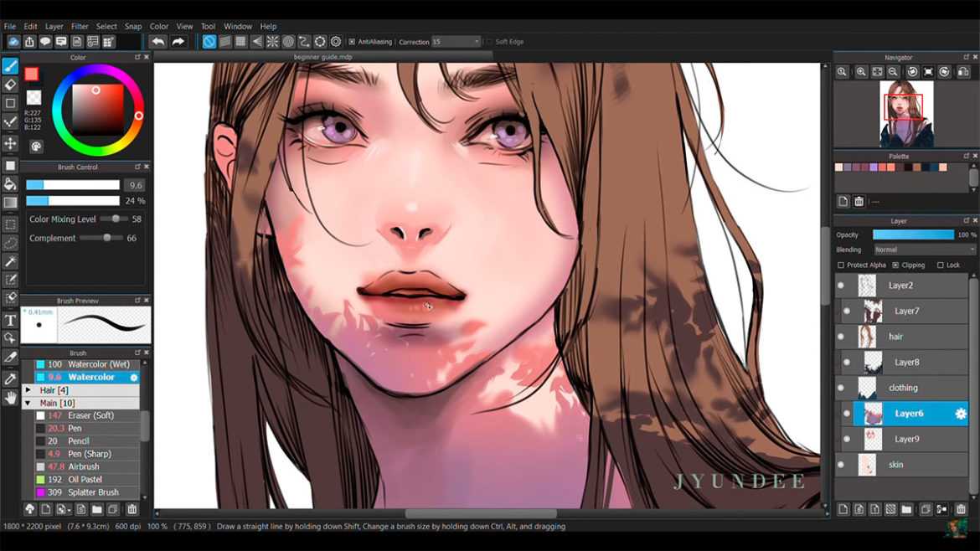Select the Eraser tool in left toolbar
Screen dimensions: 980x551
pos(10,85)
